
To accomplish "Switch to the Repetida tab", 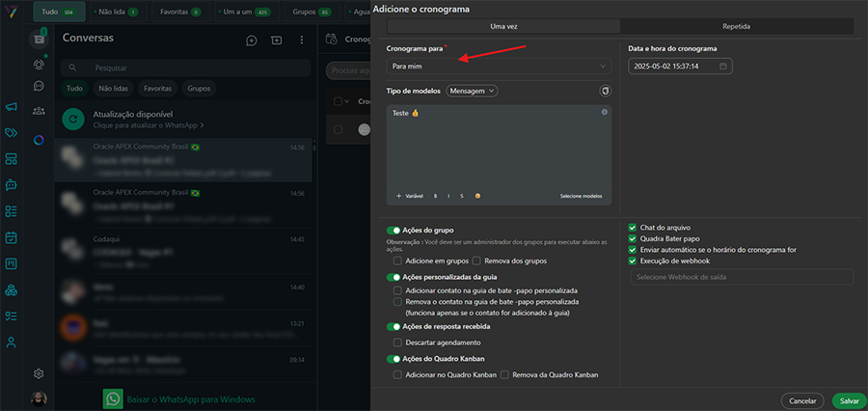I will point(736,26).
